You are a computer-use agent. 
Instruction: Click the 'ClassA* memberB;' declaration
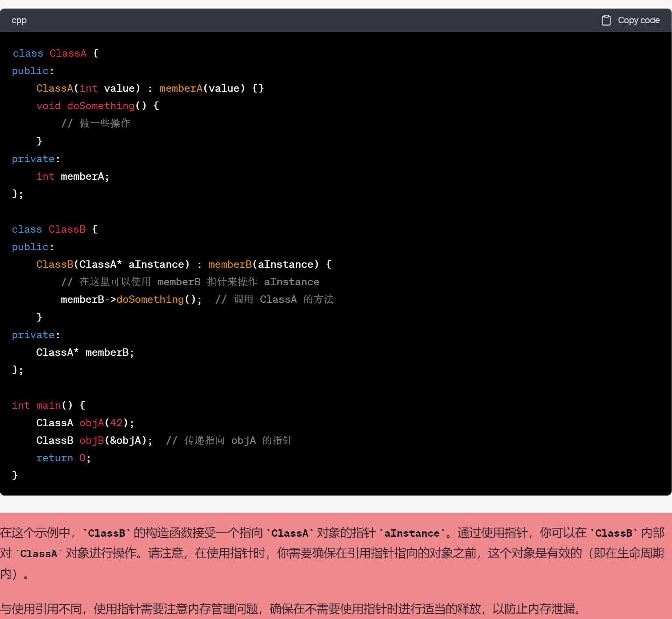point(85,352)
